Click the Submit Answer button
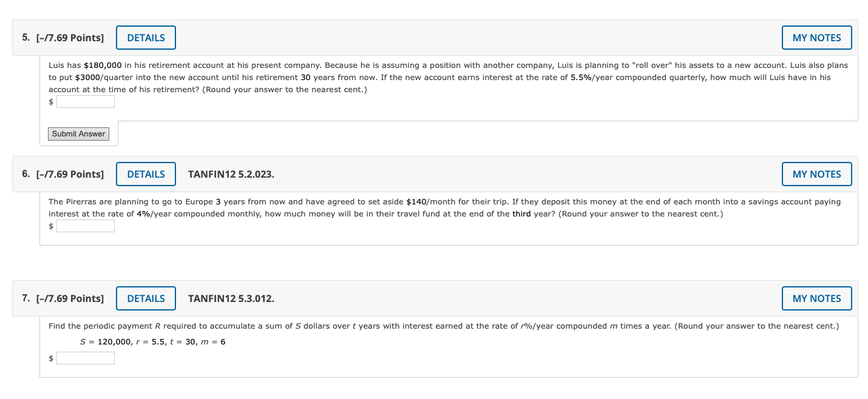 click(78, 134)
